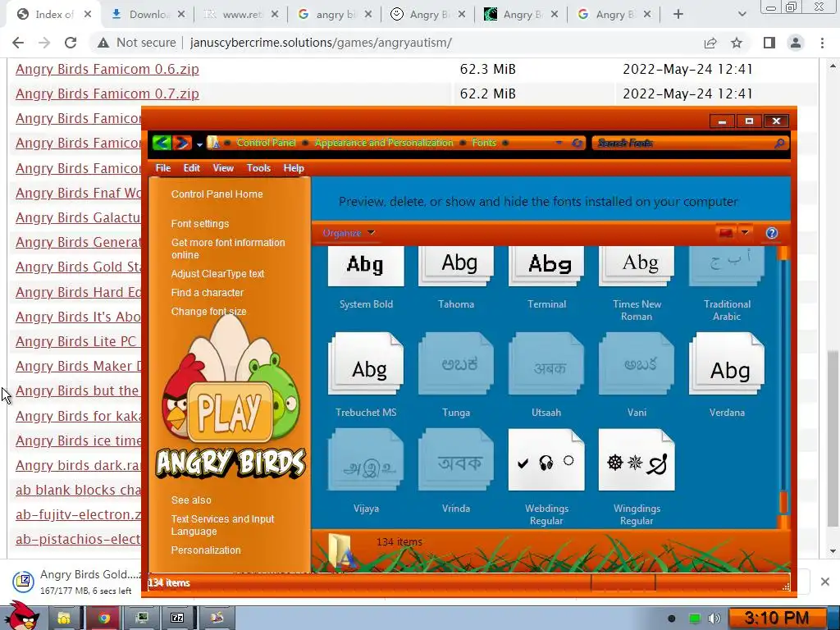Open the Chrome taskbar icon

[x=104, y=619]
